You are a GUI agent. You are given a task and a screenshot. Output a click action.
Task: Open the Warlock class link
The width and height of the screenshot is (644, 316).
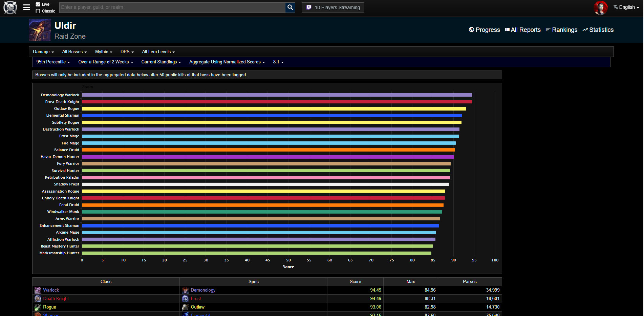(x=51, y=290)
